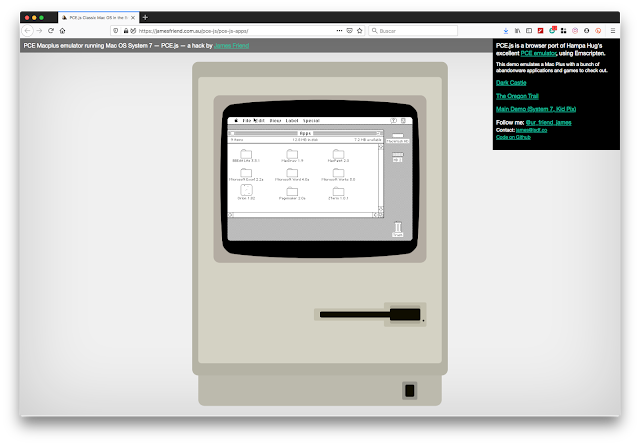Click the Apps window zoom box
This screenshot has height=445, width=640.
click(378, 134)
